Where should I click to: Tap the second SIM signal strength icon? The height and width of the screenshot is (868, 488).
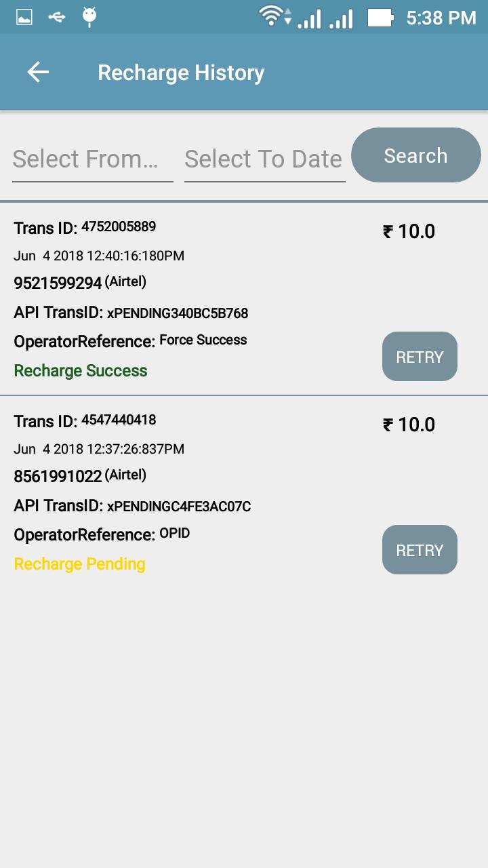click(341, 19)
